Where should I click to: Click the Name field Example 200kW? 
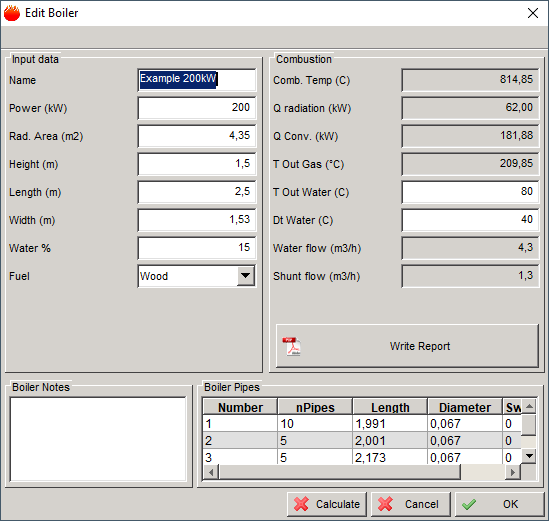197,79
